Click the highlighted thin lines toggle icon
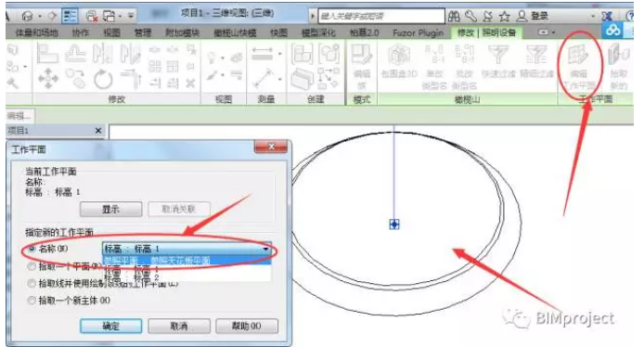 point(70,16)
